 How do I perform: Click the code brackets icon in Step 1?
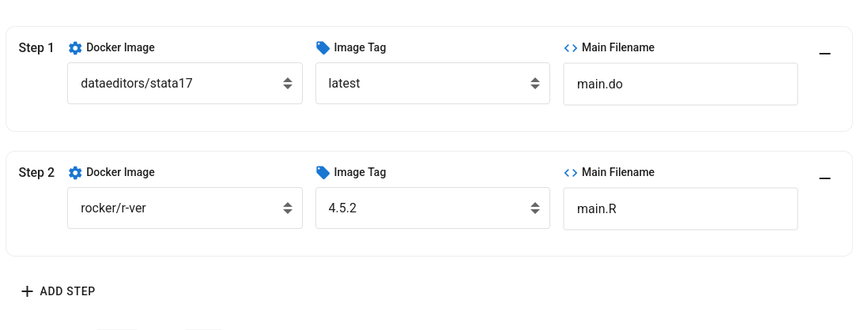point(571,48)
